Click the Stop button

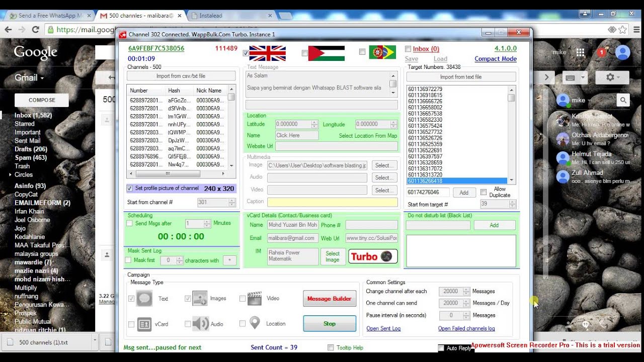330,324
